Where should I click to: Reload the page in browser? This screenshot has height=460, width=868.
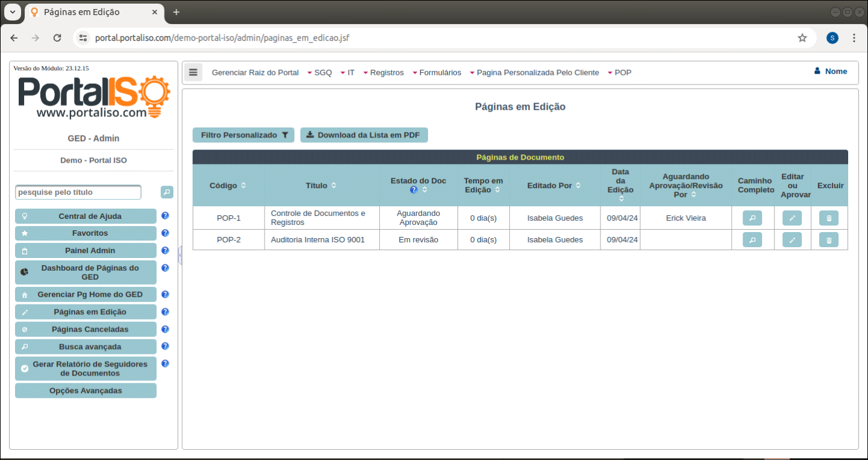(57, 38)
